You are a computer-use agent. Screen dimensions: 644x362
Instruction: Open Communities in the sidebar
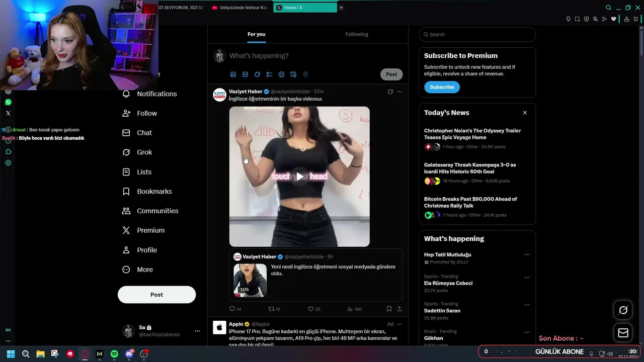point(150,211)
